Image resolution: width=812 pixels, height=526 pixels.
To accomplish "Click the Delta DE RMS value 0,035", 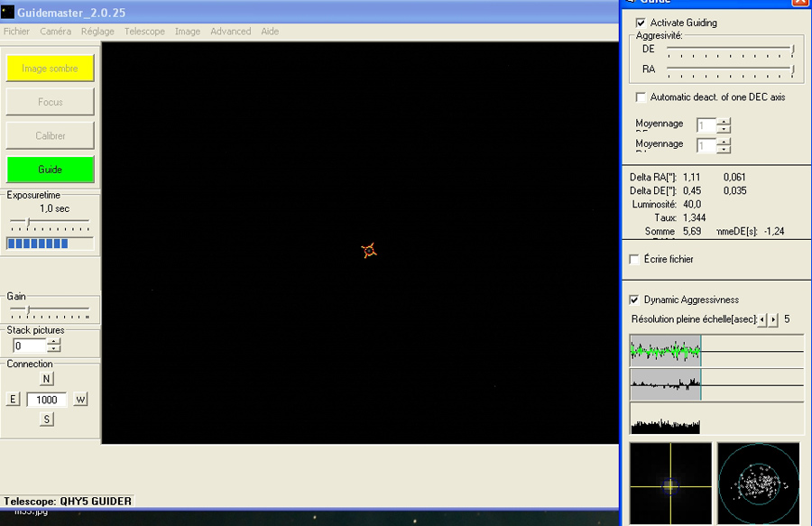I will click(x=734, y=190).
